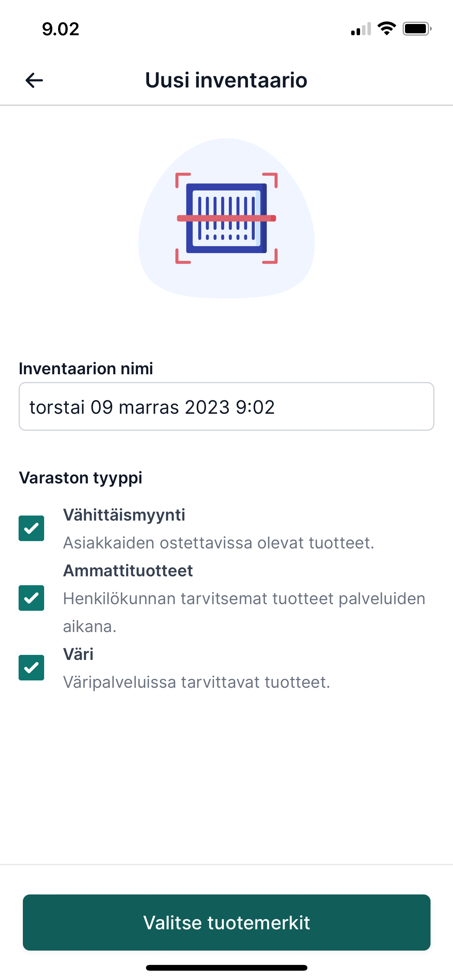Tap the home indicator bar at bottom
This screenshot has height=980, width=453.
tap(226, 968)
